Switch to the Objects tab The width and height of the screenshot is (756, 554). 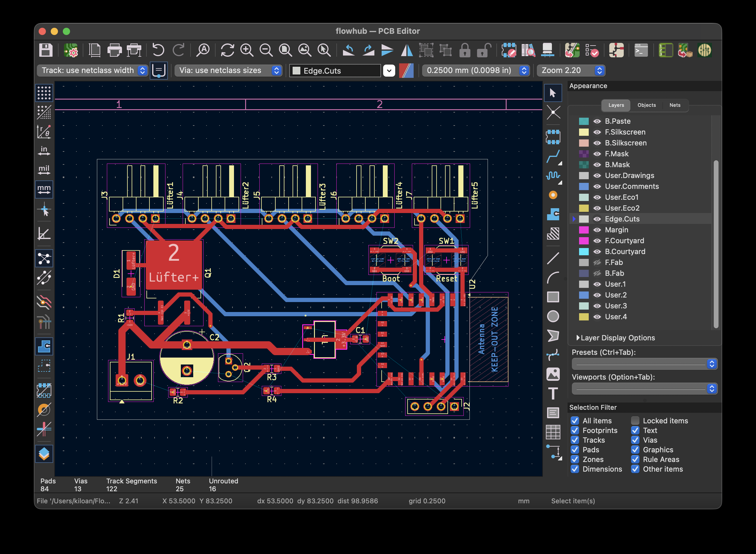tap(646, 105)
